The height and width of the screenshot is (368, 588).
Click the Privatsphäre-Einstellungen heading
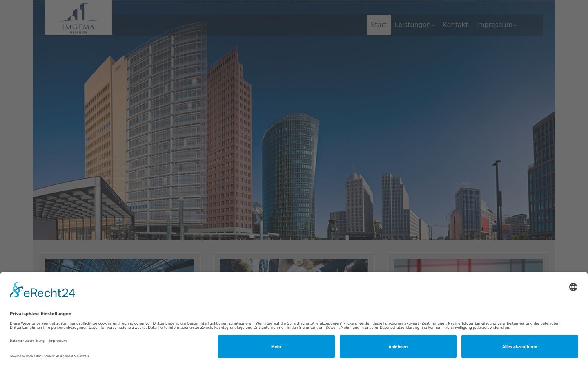(x=40, y=314)
